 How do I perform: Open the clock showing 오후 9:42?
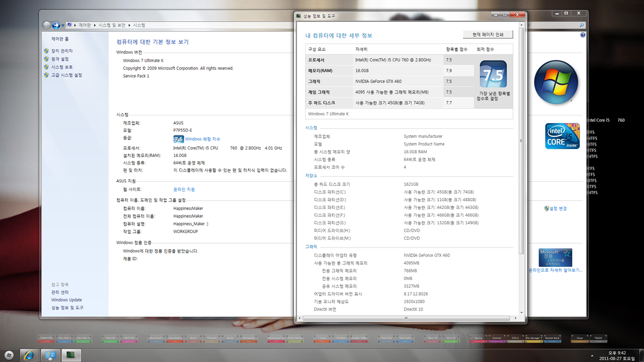617,356
